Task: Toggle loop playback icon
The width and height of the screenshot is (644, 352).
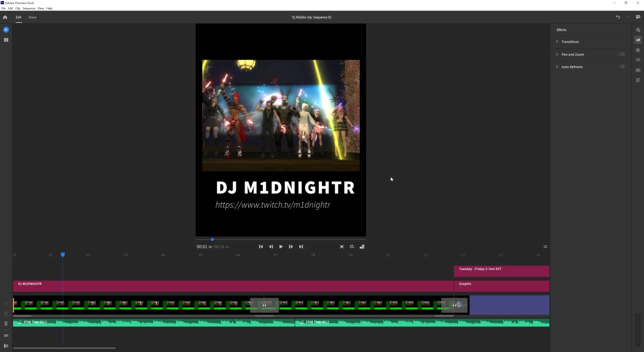Action: click(351, 247)
